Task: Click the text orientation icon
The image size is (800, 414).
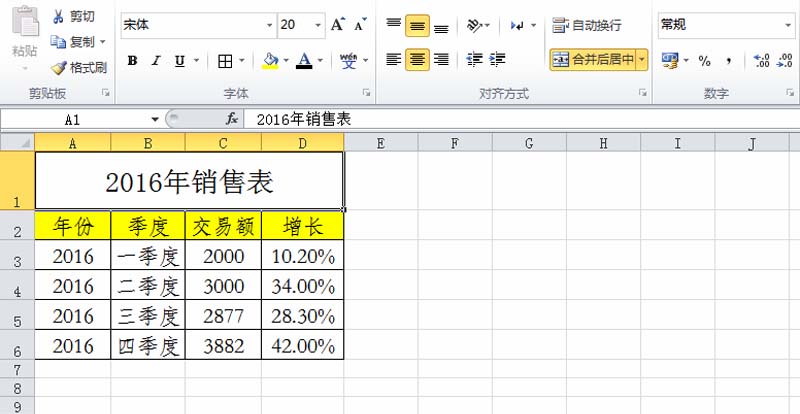Action: click(x=474, y=25)
